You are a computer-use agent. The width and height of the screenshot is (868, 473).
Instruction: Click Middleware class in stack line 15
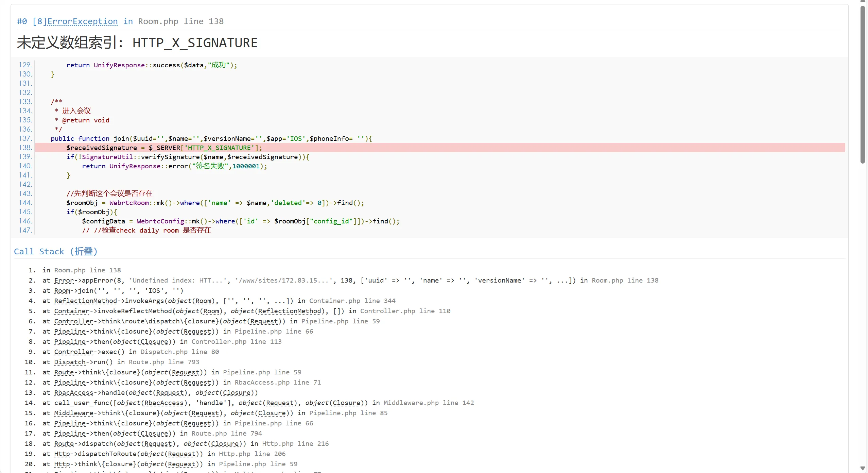point(73,413)
